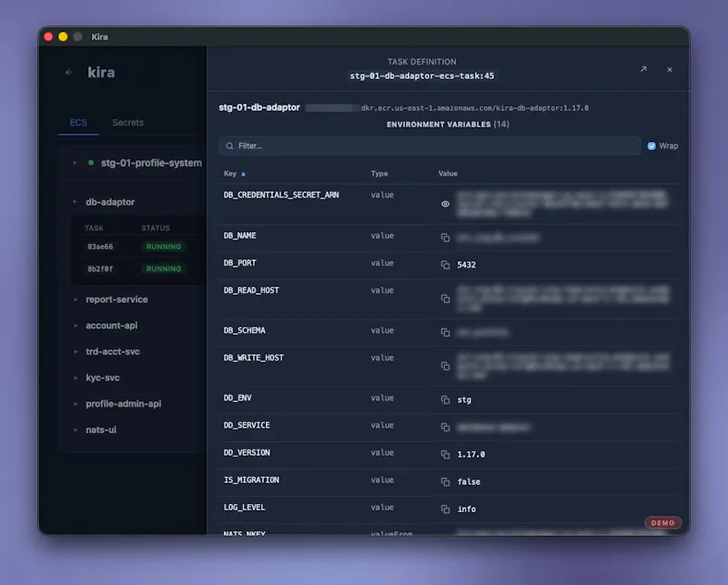This screenshot has height=585, width=728.
Task: Reveal DB_CREDENTIALS_SECRET_ARN value with eye icon
Action: coord(445,204)
